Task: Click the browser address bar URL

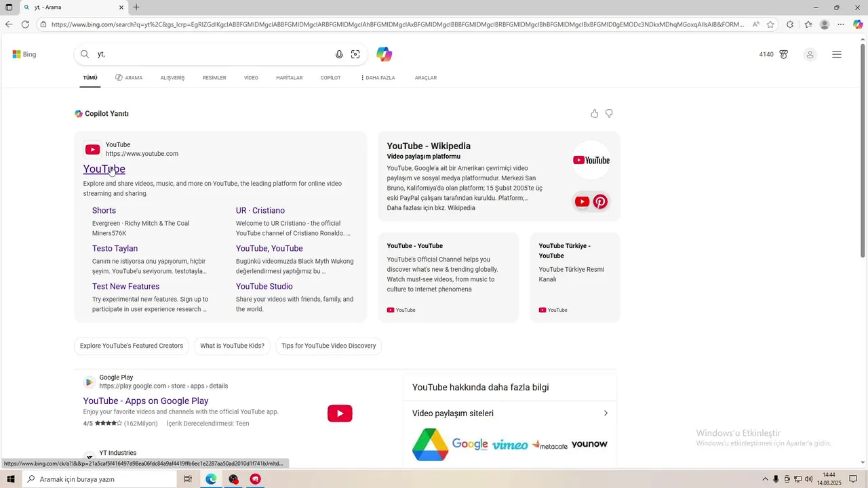Action: point(397,24)
